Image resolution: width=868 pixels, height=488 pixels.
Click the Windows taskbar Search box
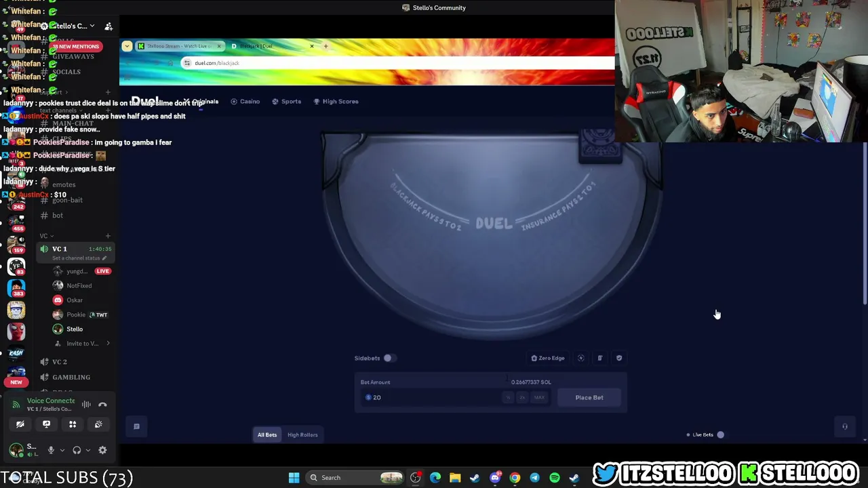pyautogui.click(x=354, y=478)
